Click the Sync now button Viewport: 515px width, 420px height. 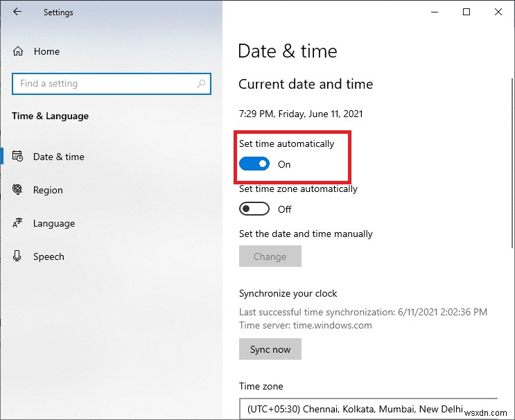point(270,349)
